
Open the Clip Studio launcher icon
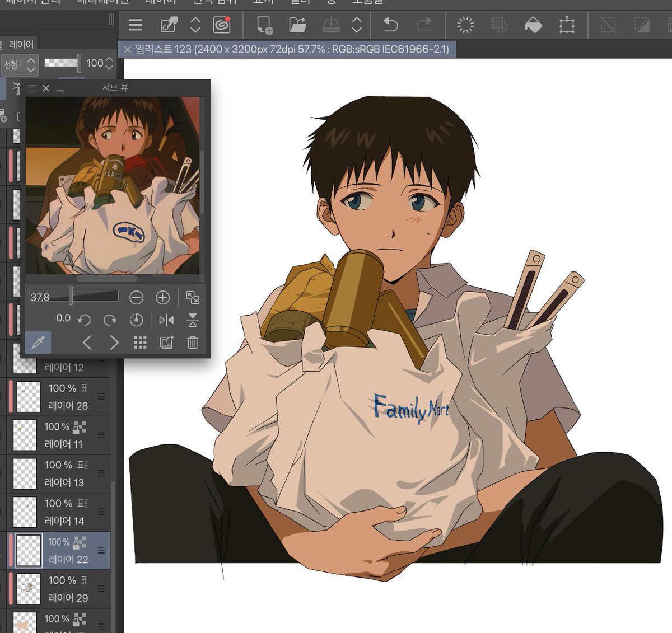[222, 25]
